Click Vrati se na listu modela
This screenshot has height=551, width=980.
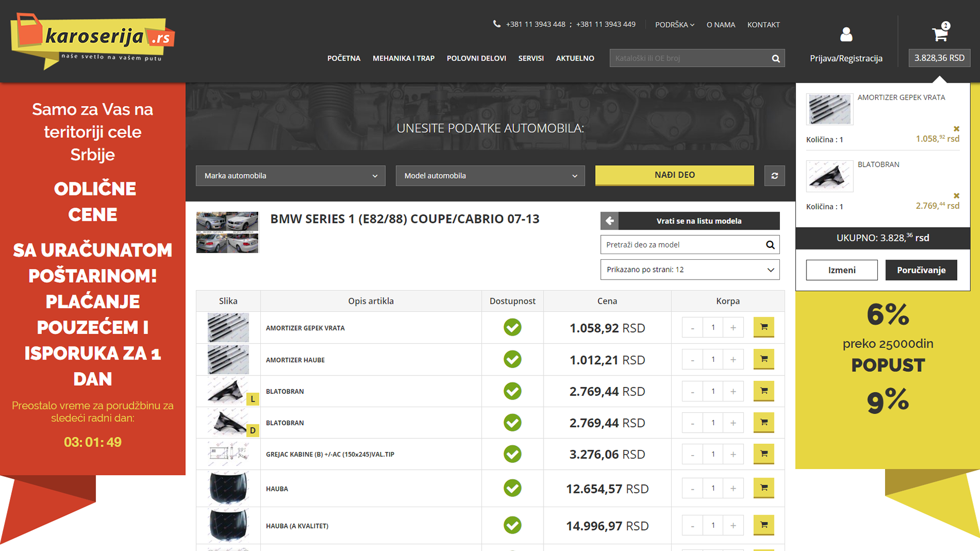690,221
